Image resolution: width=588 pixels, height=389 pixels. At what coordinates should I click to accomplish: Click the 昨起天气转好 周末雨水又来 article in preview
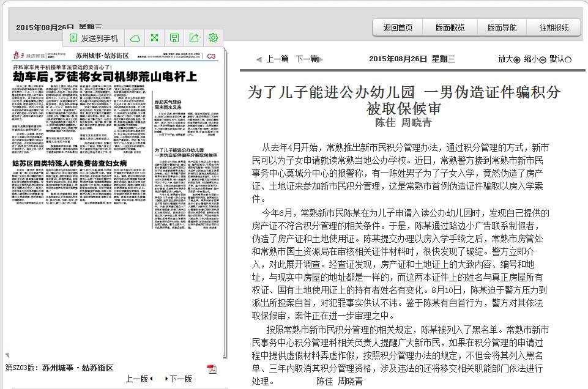(x=168, y=105)
